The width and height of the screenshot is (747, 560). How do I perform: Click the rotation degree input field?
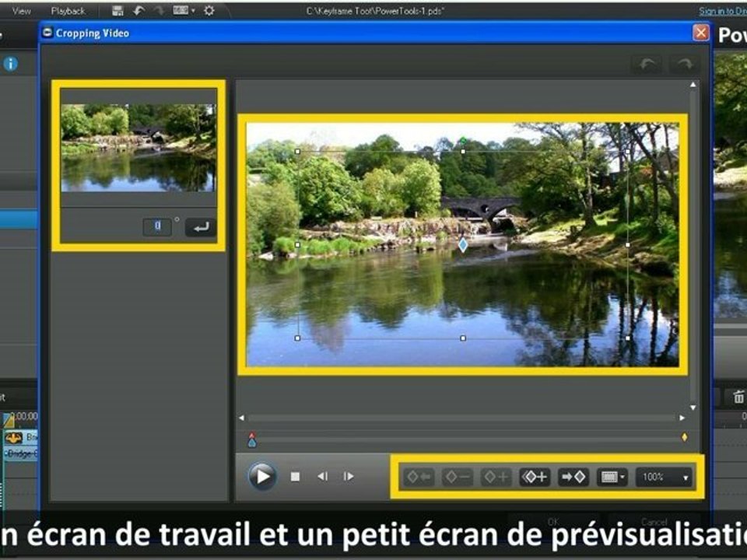click(x=157, y=226)
